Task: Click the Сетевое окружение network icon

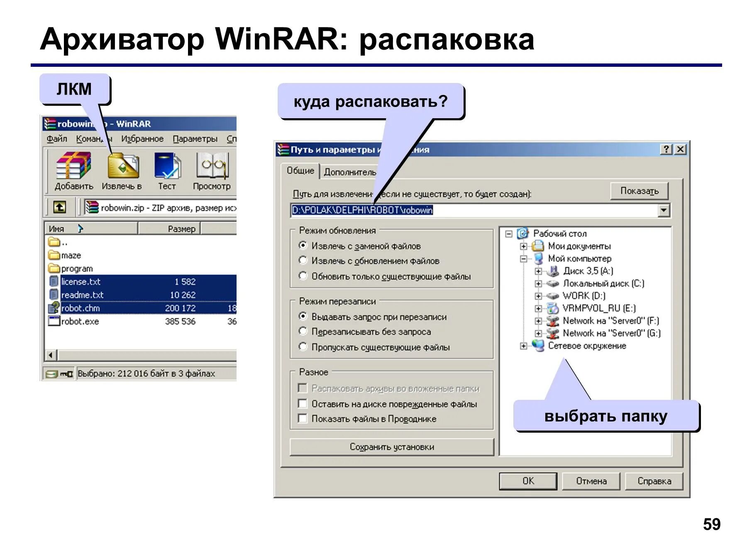Action: tap(538, 346)
